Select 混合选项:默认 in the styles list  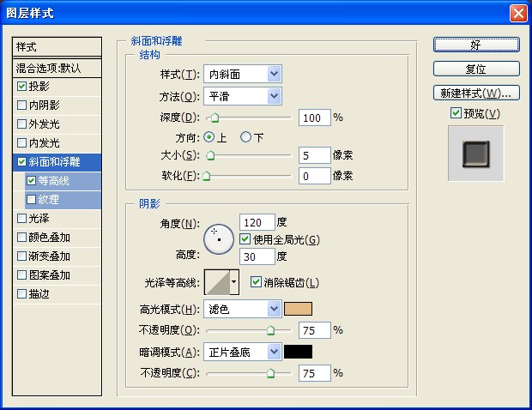pos(57,68)
